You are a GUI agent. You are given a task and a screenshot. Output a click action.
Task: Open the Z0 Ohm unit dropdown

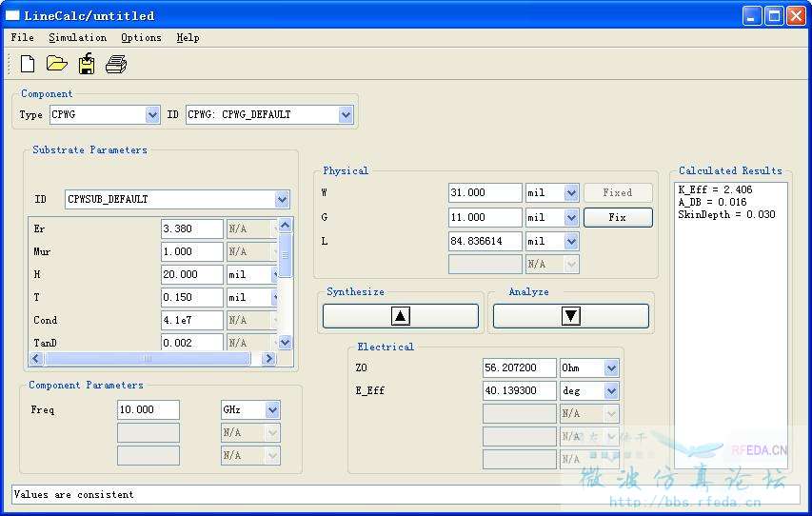[x=611, y=367]
